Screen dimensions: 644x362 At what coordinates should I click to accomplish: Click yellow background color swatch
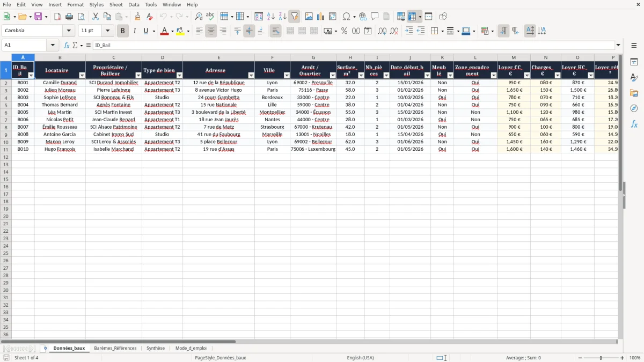click(180, 32)
